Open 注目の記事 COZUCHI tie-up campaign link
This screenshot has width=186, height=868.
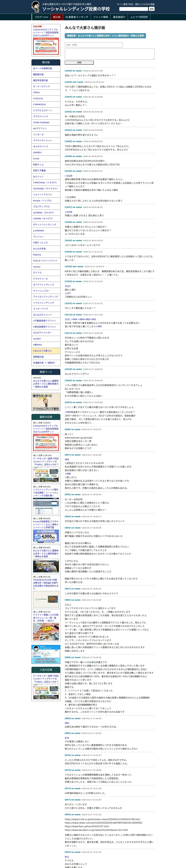click(46, 33)
